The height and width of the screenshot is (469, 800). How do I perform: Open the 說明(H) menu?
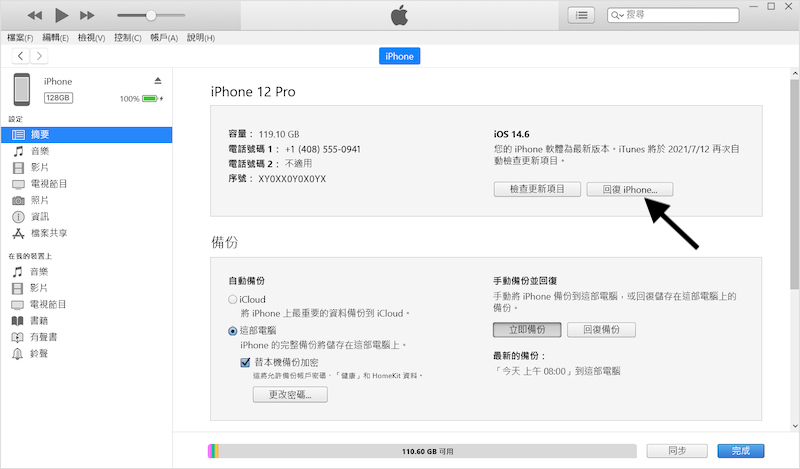tap(201, 38)
